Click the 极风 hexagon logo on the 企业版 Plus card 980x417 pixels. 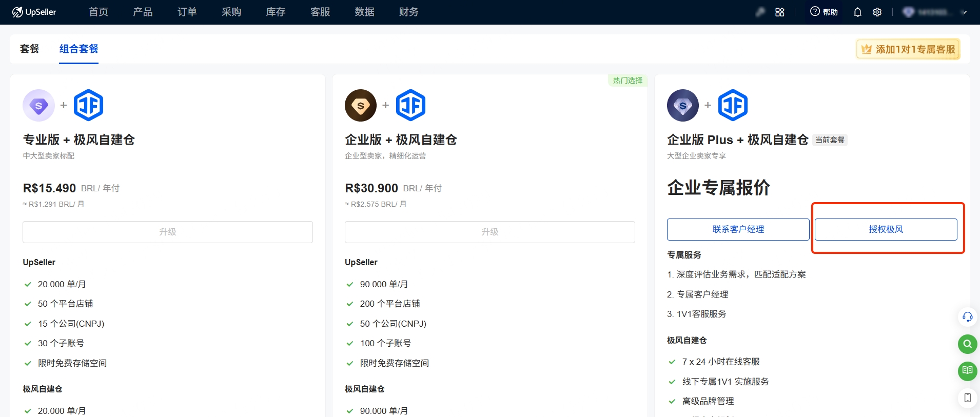point(733,105)
